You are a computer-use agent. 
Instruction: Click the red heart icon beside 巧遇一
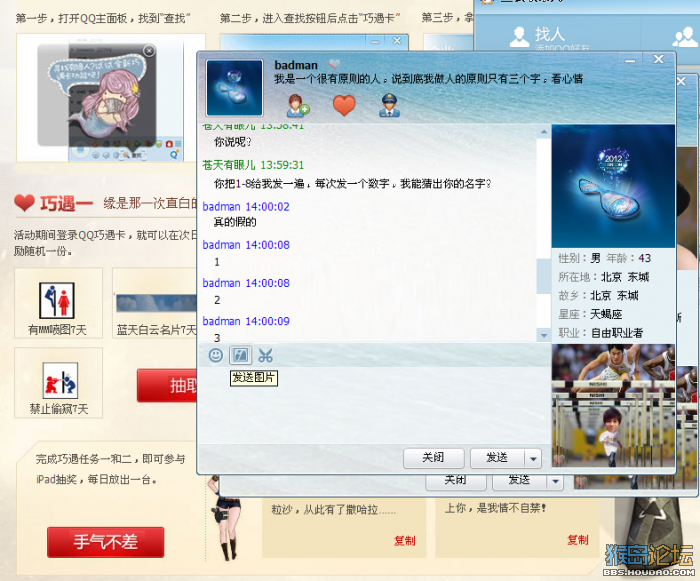[x=24, y=203]
